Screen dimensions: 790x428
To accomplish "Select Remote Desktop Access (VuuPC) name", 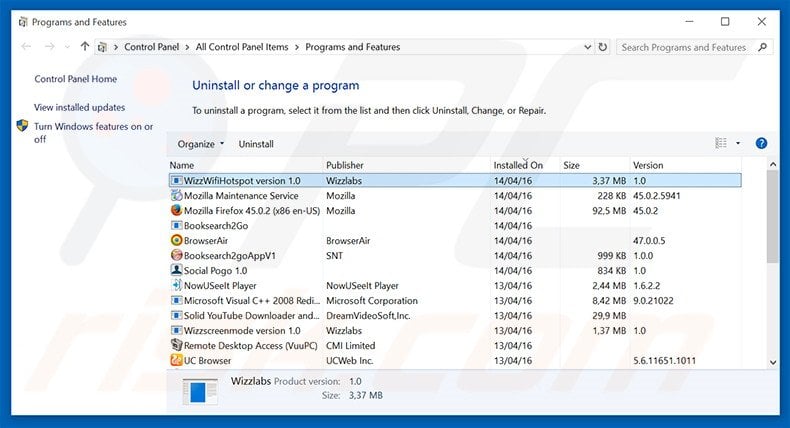I will [250, 345].
